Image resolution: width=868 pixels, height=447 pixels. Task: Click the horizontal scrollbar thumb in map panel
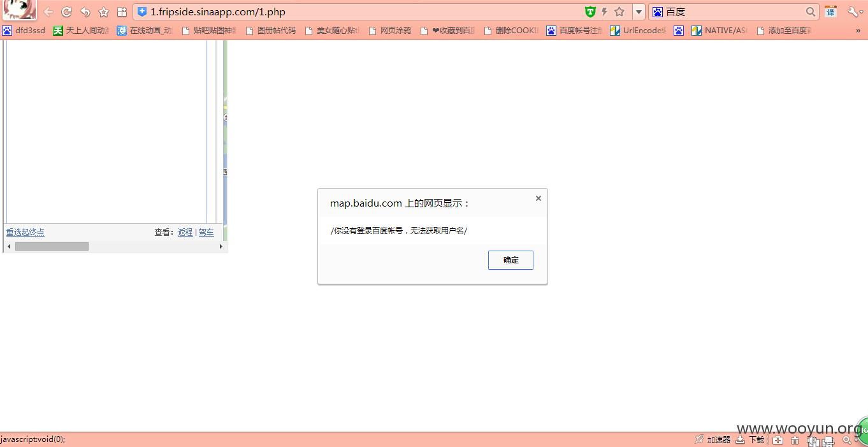(52, 246)
